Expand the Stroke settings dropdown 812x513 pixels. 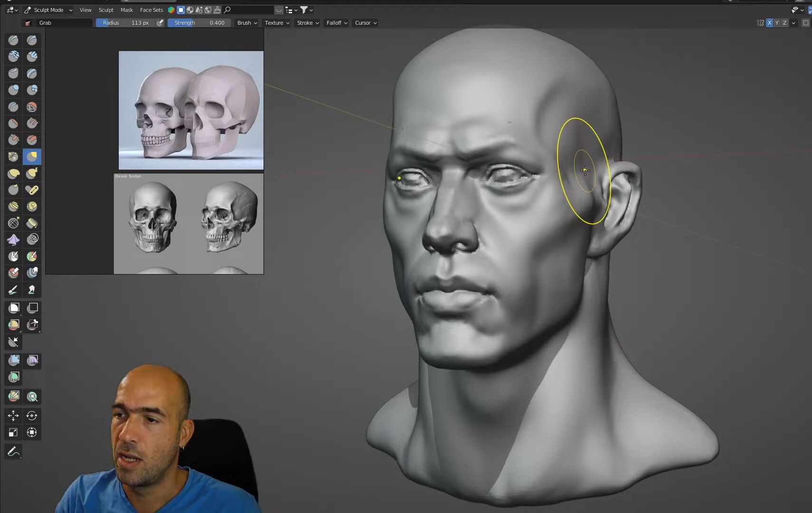(308, 23)
